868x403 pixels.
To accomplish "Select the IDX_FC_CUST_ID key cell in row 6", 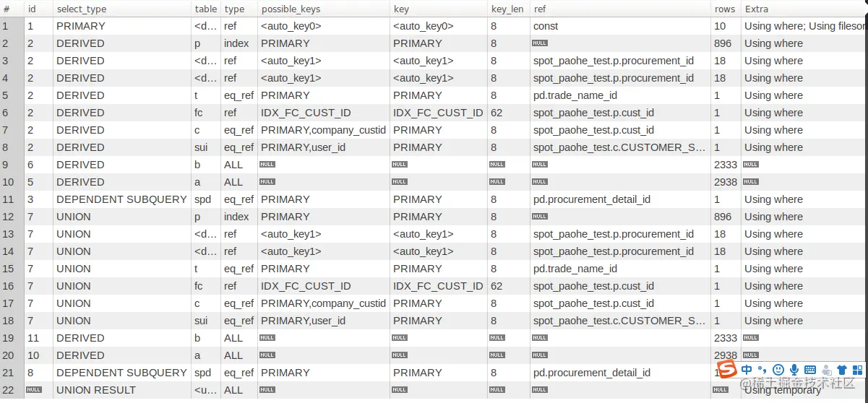I will click(x=438, y=113).
